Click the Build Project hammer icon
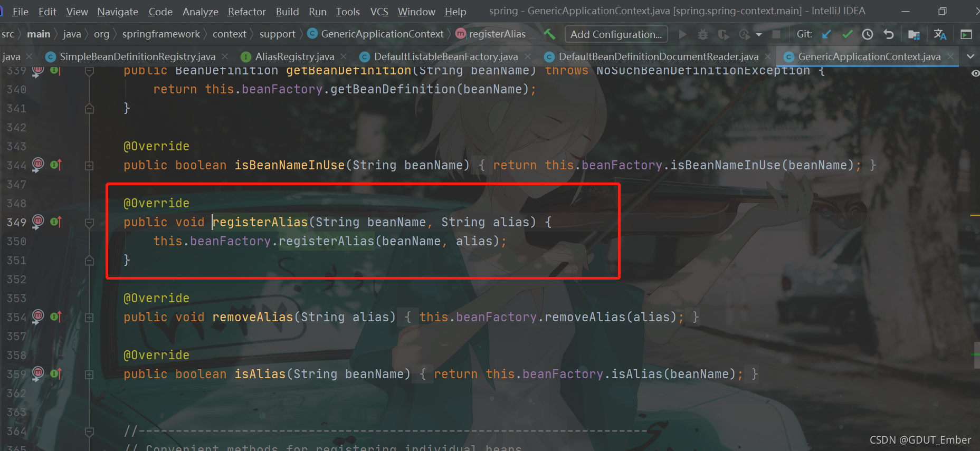The image size is (980, 451). pos(549,34)
